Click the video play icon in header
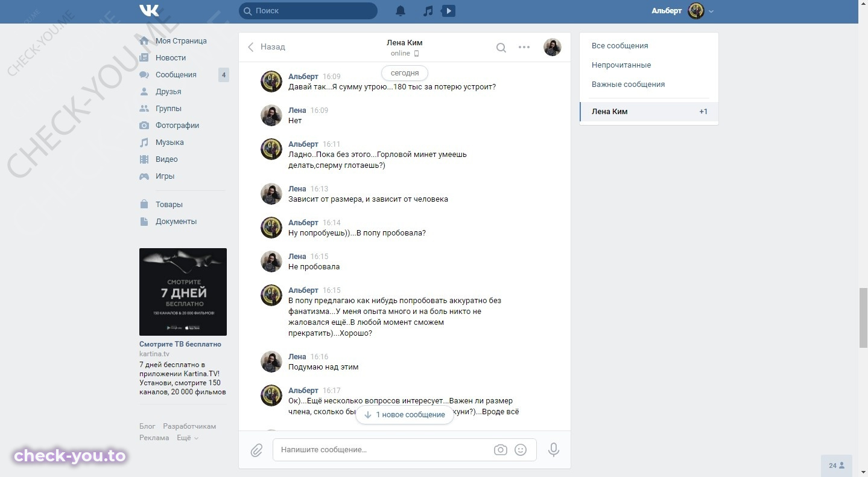Viewport: 868px width, 477px height. (x=448, y=11)
